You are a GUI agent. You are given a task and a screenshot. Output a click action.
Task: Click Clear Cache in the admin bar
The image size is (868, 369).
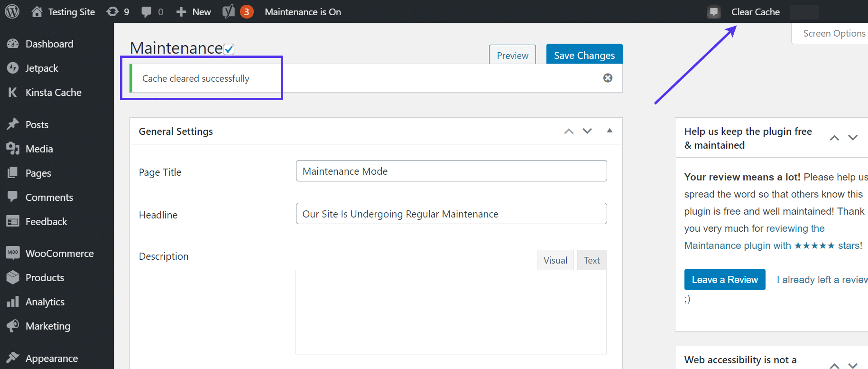pos(755,12)
